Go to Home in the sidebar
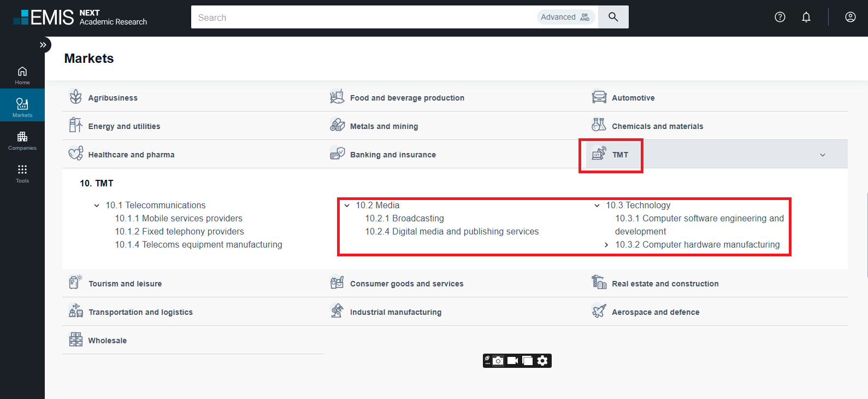This screenshot has height=399, width=868. pyautogui.click(x=22, y=74)
